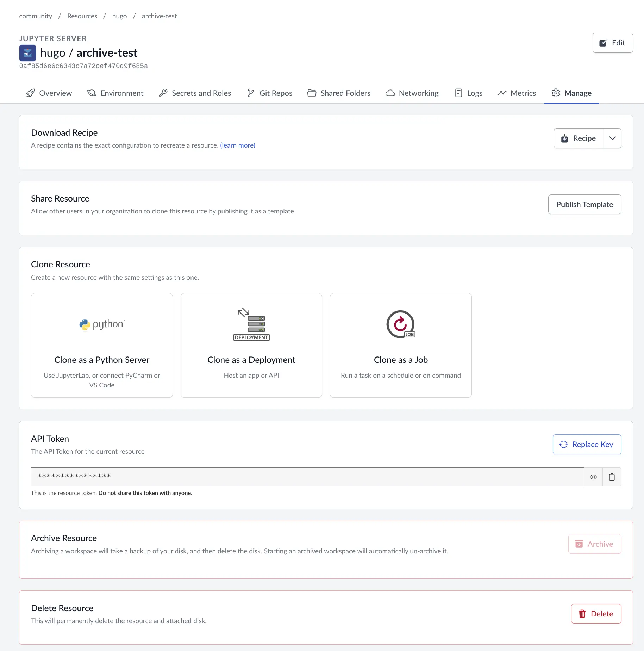Go to the Shared Folders tab
644x651 pixels.
[339, 93]
